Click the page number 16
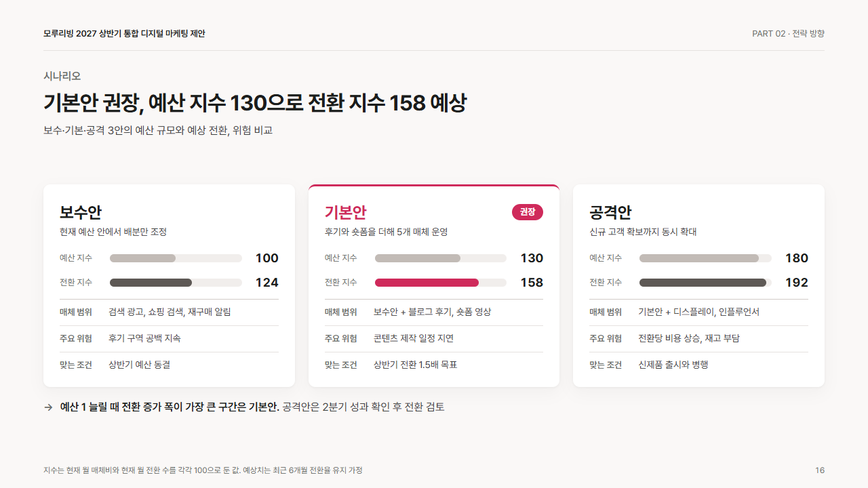Image resolution: width=868 pixels, height=488 pixels. tap(820, 470)
